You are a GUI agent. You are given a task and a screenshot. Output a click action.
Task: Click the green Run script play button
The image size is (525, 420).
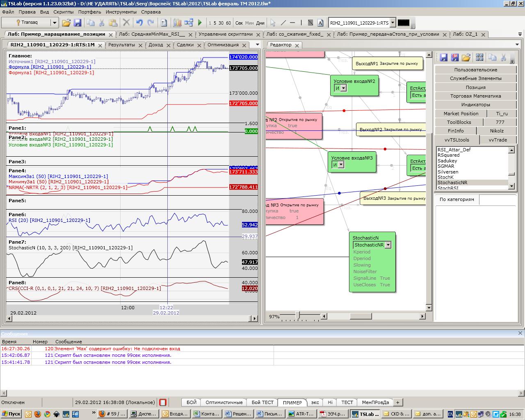coord(200,23)
